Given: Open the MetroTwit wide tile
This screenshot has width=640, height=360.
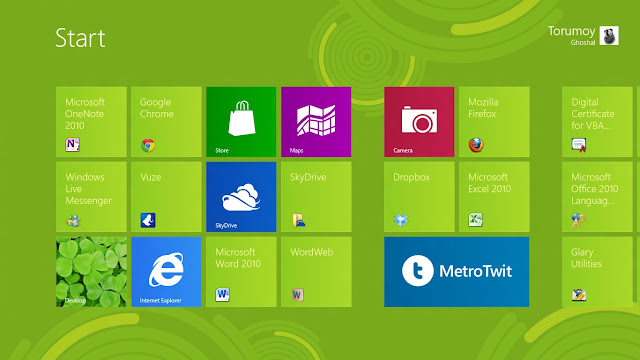Looking at the screenshot, I should 457,272.
